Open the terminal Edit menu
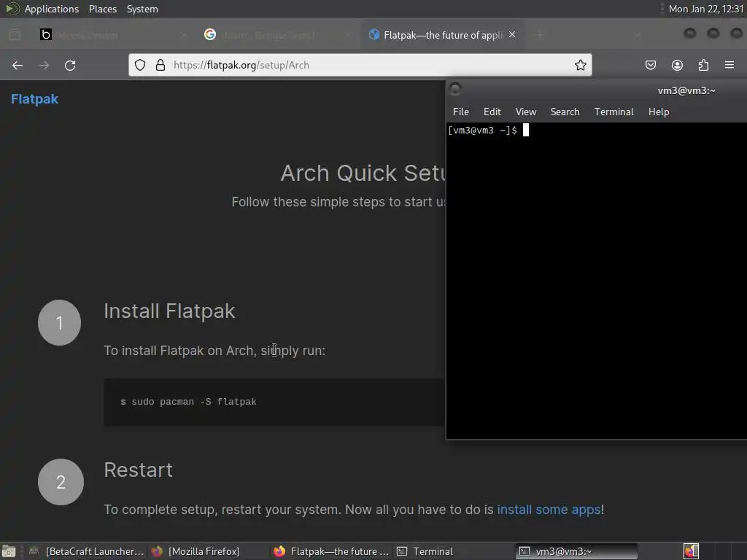The width and height of the screenshot is (747, 560). tap(492, 112)
